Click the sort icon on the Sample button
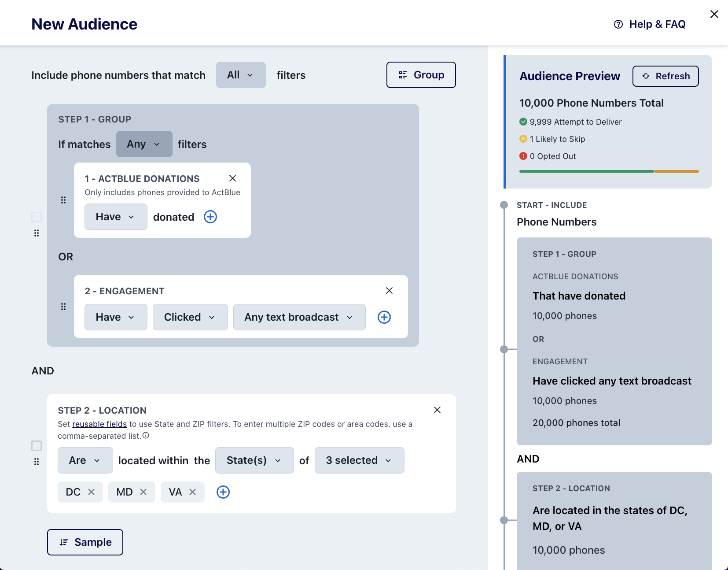 (63, 542)
